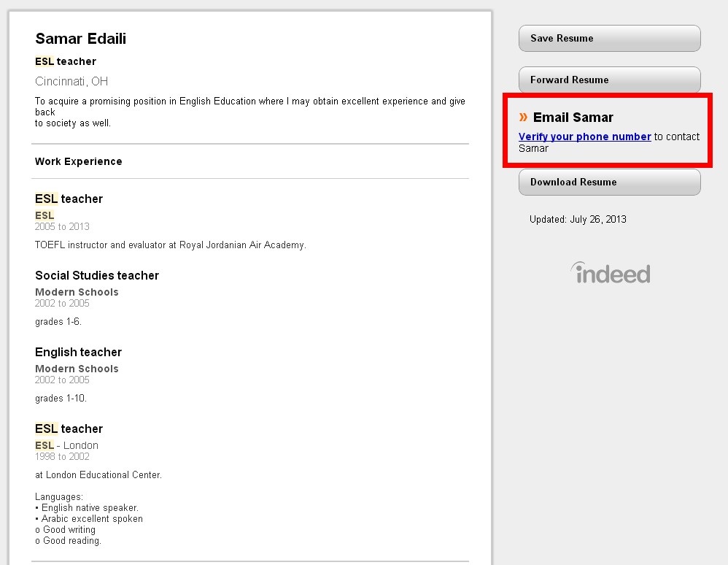The width and height of the screenshot is (728, 565).
Task: Click the Indeed logo
Action: 610,273
